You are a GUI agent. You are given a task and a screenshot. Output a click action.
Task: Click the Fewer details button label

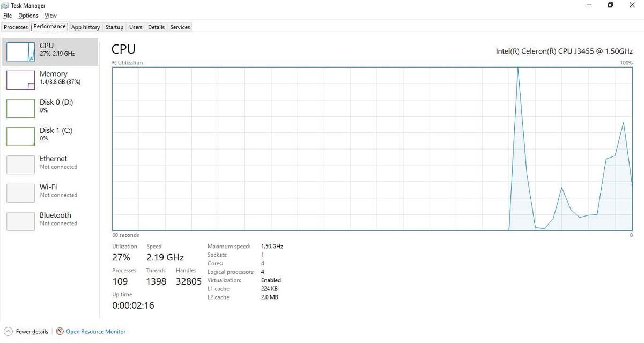click(x=32, y=332)
